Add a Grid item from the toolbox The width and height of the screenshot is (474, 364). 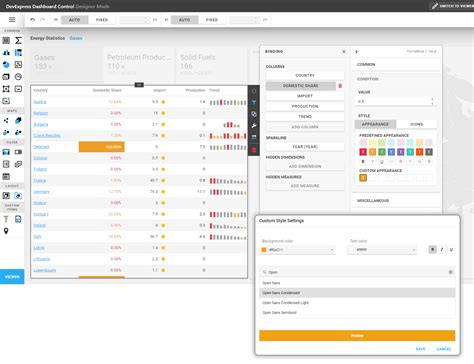coord(6,40)
